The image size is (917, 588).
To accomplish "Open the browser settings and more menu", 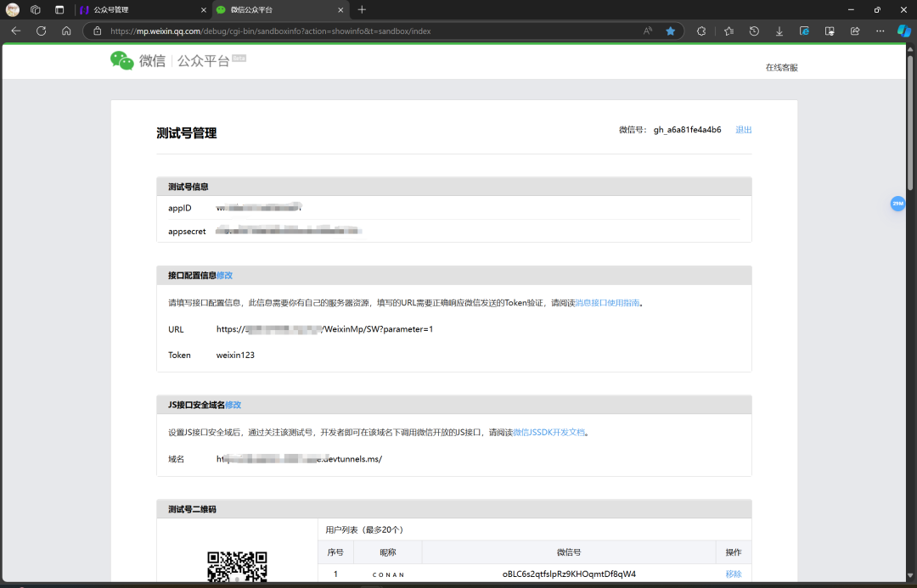I will point(880,31).
